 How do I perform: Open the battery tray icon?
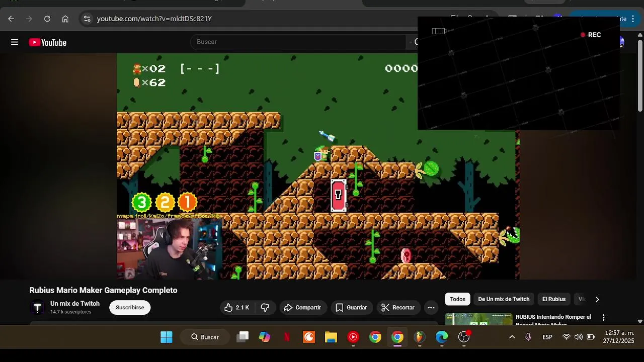[591, 337]
